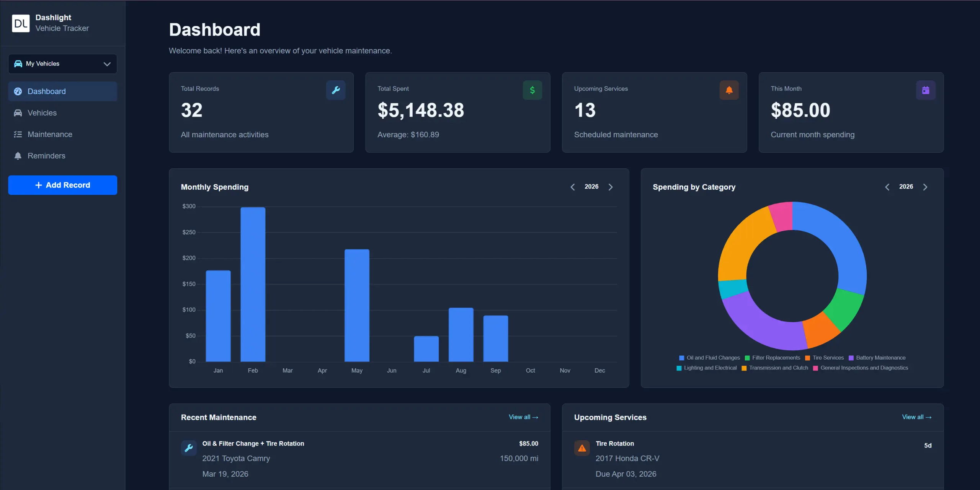
Task: Go to previous year in Spending by Category
Action: 887,187
